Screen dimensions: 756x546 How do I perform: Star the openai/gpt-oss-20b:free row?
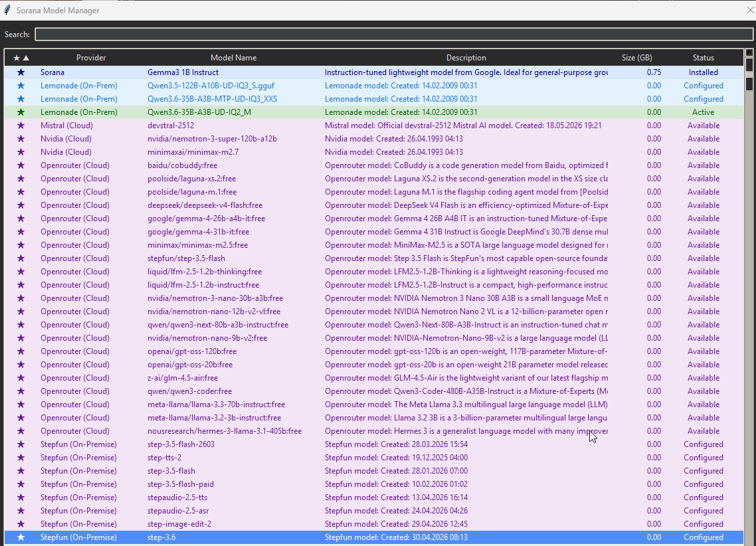pos(21,365)
